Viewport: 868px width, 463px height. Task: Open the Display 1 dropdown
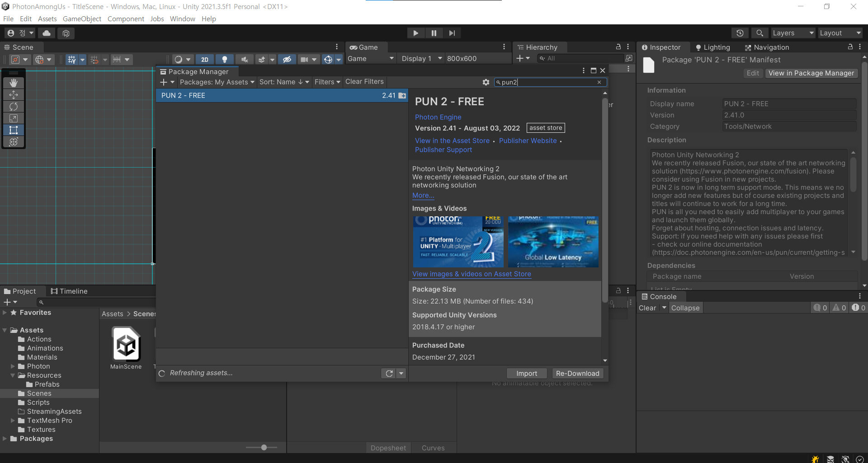coord(421,59)
